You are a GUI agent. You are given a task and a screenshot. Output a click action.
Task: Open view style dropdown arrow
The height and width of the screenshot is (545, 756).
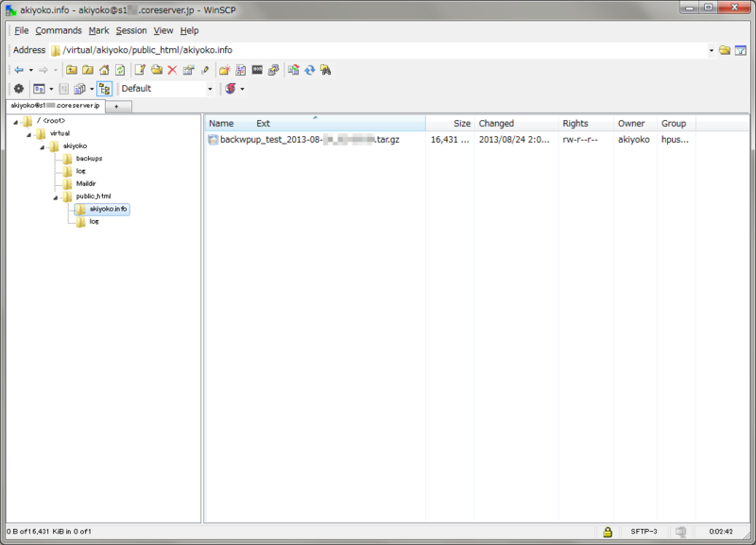51,89
